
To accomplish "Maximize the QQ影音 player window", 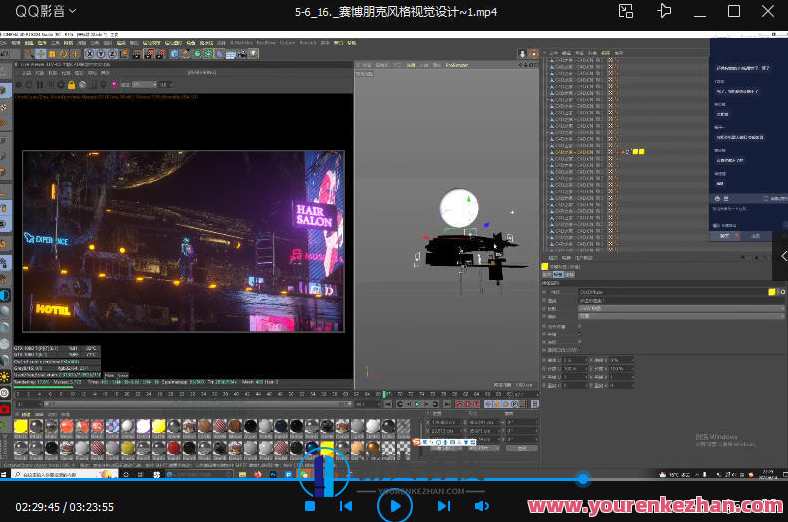I will pyautogui.click(x=734, y=11).
